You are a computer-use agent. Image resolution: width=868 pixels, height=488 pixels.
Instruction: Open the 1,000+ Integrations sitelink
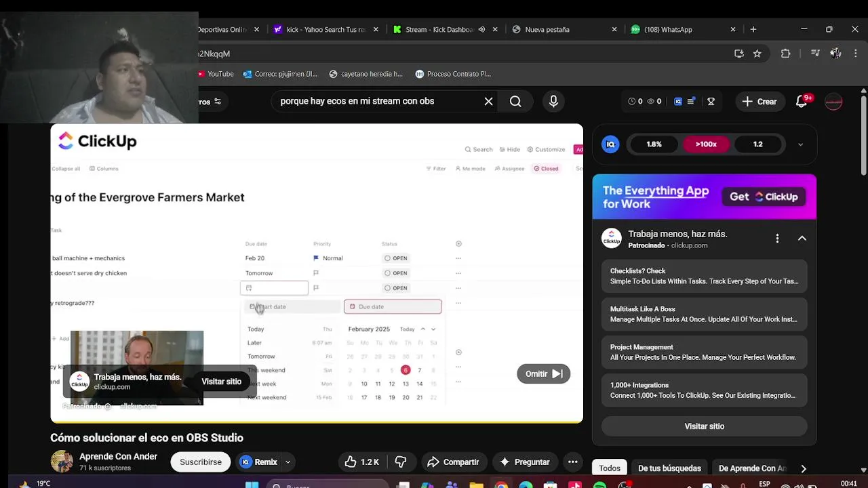click(x=704, y=390)
